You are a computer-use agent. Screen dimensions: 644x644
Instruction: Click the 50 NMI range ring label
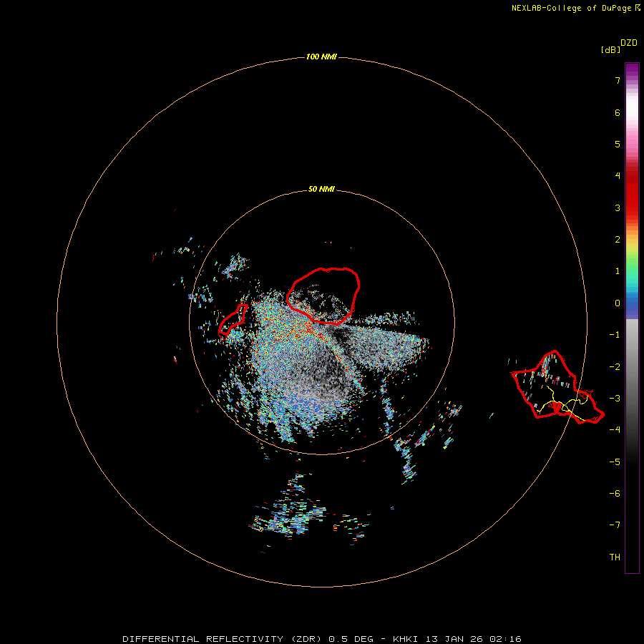[x=321, y=190]
